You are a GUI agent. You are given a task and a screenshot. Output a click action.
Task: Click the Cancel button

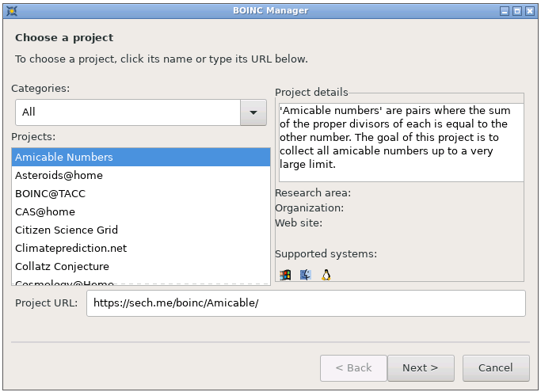496,368
